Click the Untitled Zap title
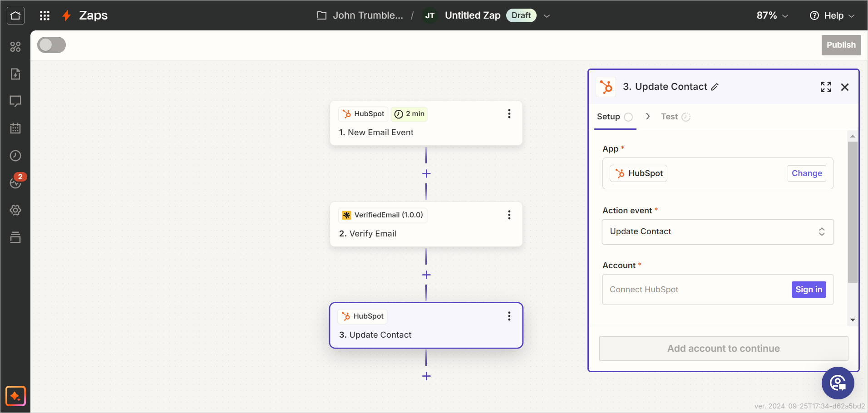The width and height of the screenshot is (868, 413). [473, 15]
